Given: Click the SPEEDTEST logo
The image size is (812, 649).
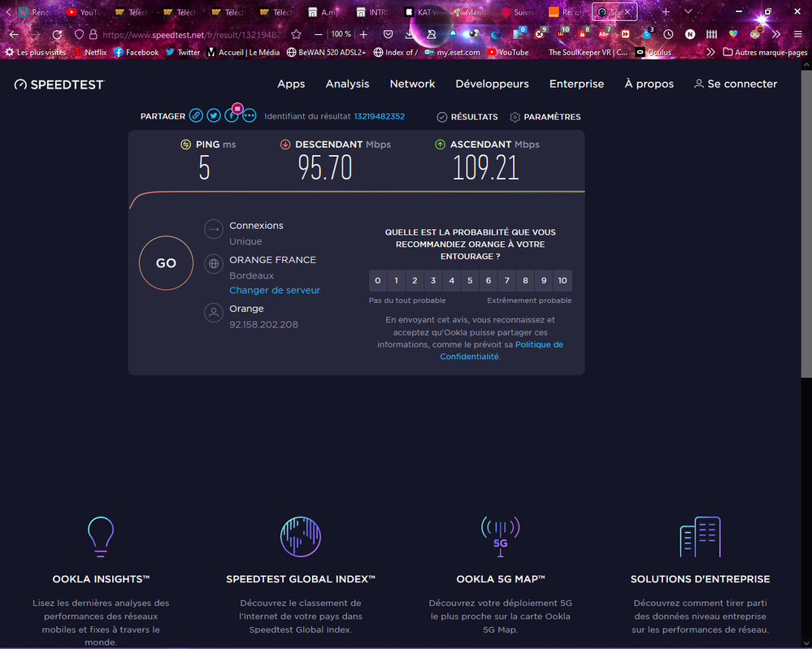Looking at the screenshot, I should click(x=59, y=84).
